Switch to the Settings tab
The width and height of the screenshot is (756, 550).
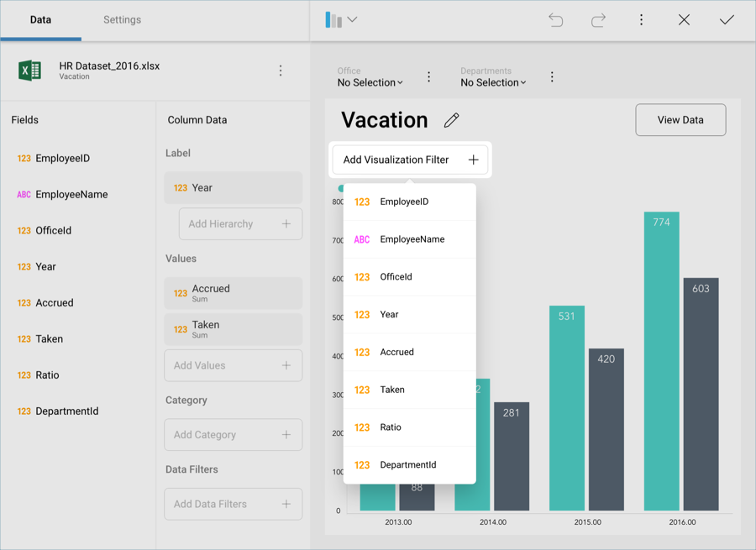[122, 20]
